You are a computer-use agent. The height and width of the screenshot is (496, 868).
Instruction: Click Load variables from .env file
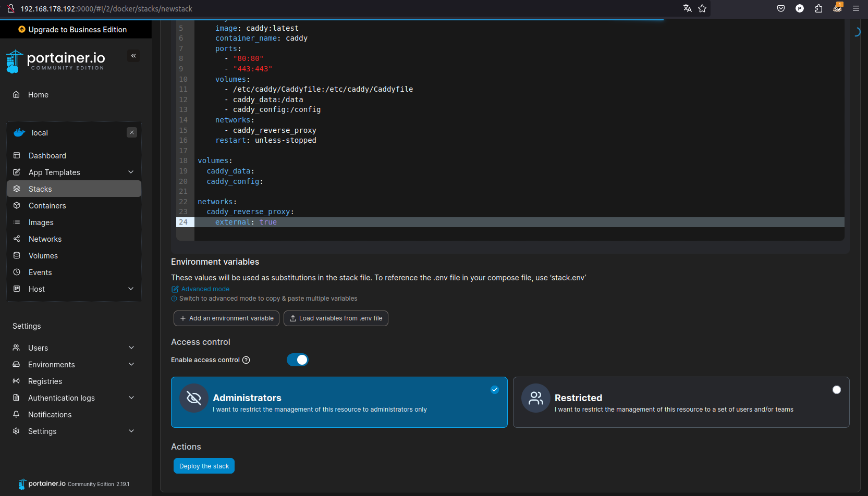point(336,318)
